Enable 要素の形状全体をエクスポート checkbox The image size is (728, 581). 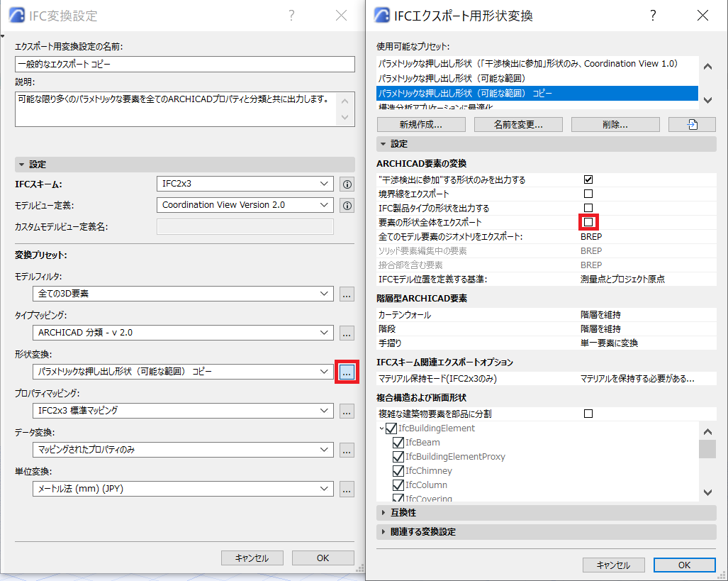coord(588,222)
